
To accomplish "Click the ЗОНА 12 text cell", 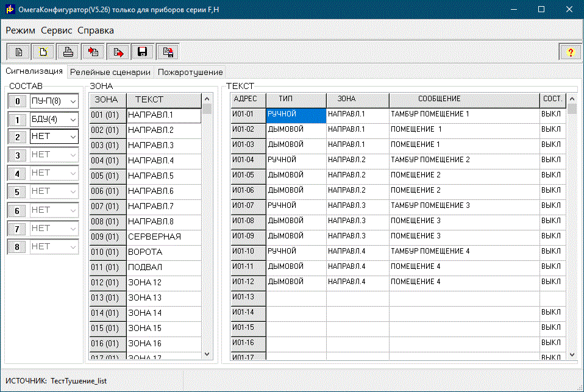I will 164,283.
